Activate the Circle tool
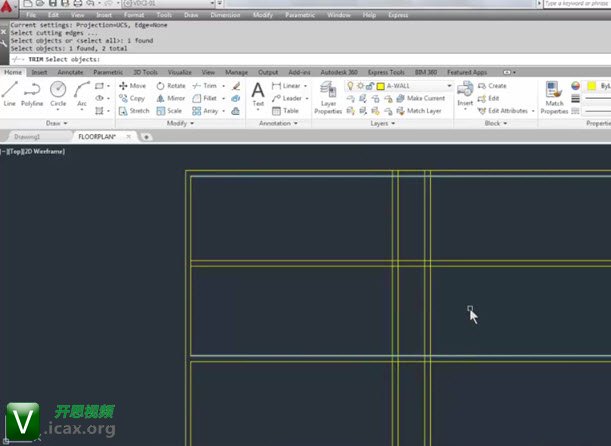This screenshot has height=446, width=611. (x=58, y=94)
